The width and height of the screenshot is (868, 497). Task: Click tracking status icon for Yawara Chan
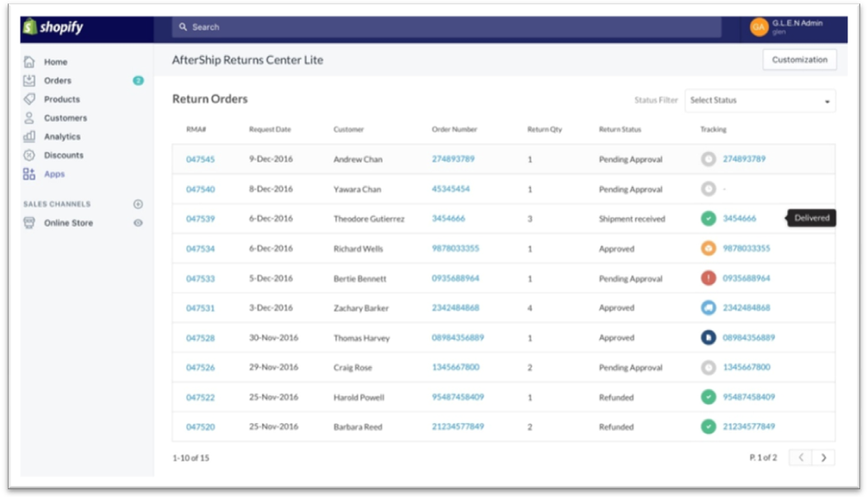708,189
